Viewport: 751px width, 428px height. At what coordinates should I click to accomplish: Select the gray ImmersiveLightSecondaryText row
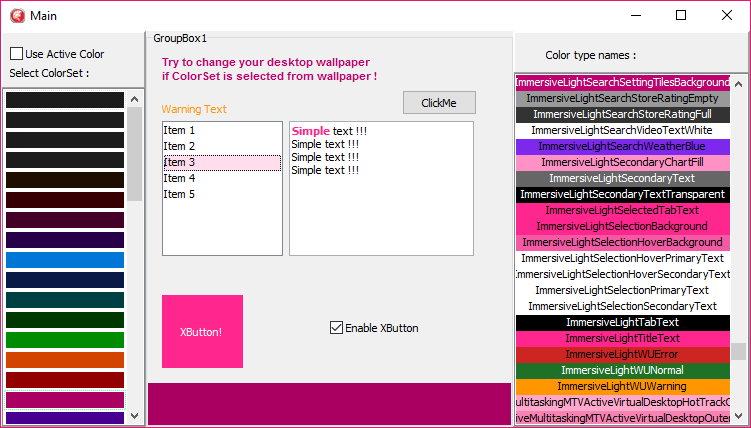[x=623, y=179]
